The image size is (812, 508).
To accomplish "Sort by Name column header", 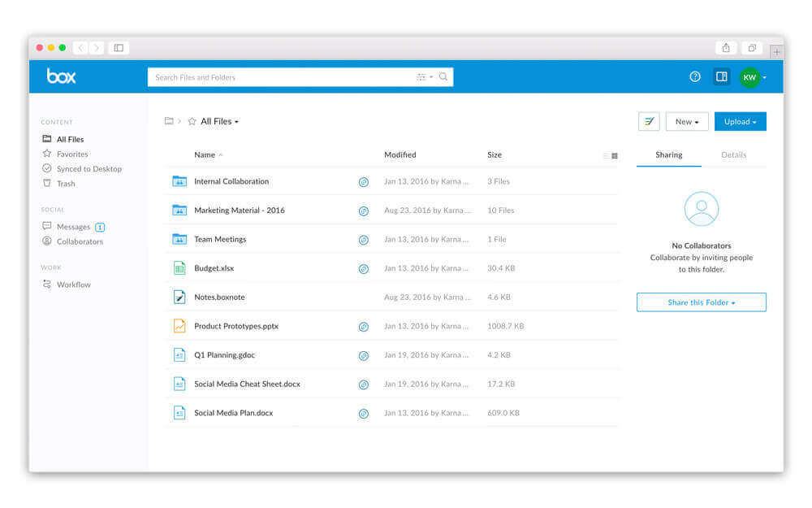I will 205,154.
